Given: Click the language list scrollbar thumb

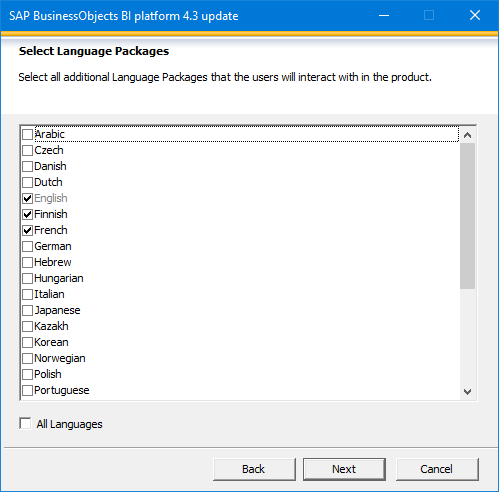Looking at the screenshot, I should pyautogui.click(x=467, y=216).
